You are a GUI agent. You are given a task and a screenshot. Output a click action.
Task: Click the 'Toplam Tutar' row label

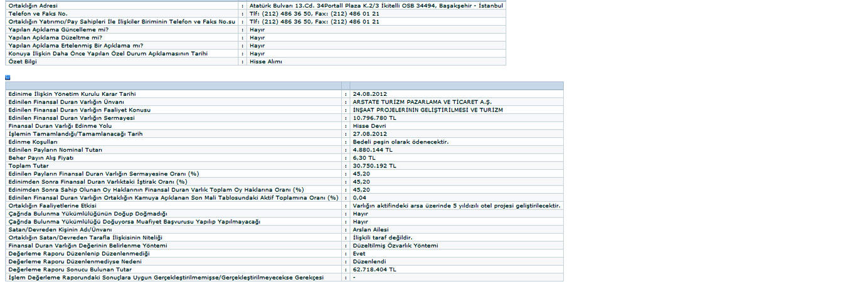pos(28,165)
